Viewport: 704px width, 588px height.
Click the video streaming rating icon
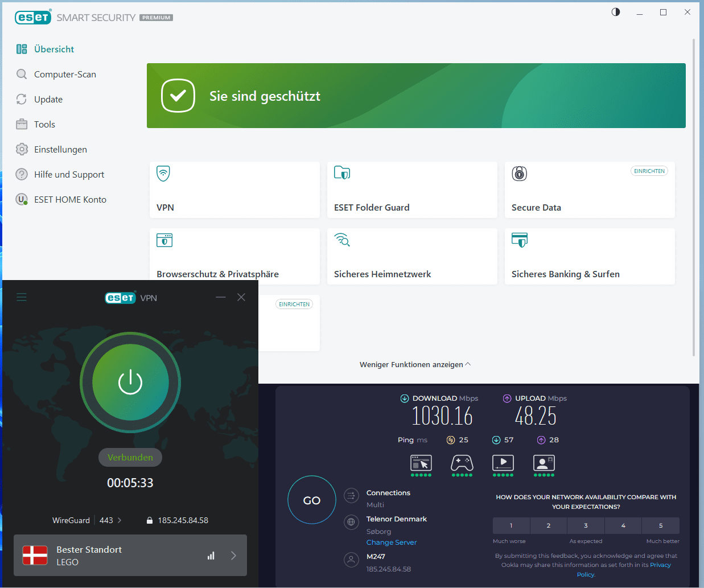click(x=503, y=463)
